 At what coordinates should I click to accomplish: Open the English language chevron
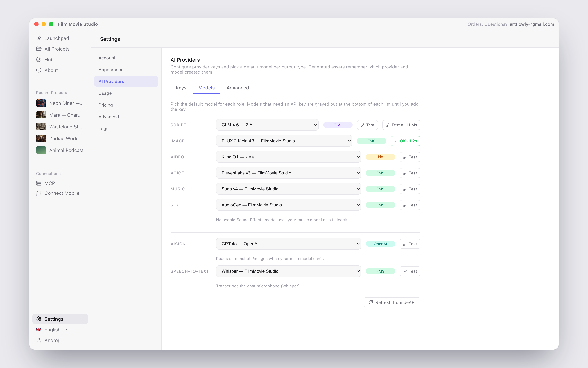tap(66, 330)
